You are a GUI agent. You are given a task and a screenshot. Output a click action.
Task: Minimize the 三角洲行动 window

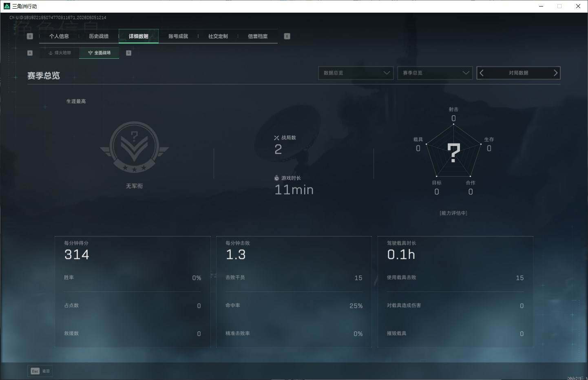[541, 6]
